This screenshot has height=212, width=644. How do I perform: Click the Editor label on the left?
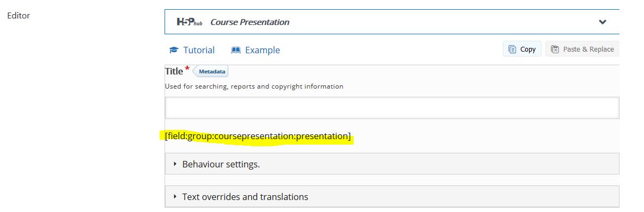(19, 16)
